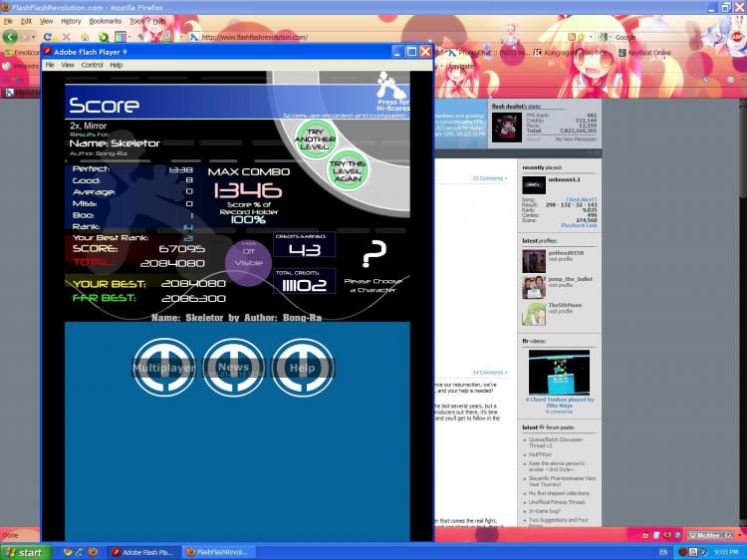Image resolution: width=747 pixels, height=560 pixels.
Task: Click Firefox icon in quick launch
Action: (x=93, y=552)
